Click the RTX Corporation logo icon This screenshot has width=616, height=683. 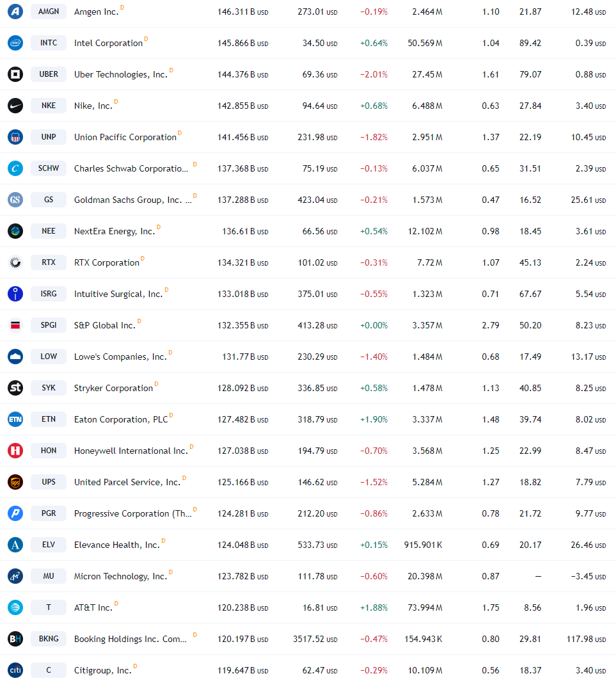click(15, 262)
